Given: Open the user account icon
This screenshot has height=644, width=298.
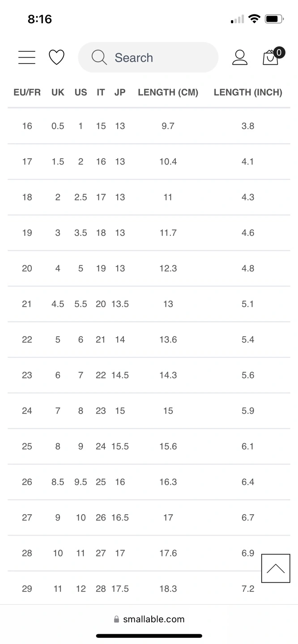Looking at the screenshot, I should point(240,57).
